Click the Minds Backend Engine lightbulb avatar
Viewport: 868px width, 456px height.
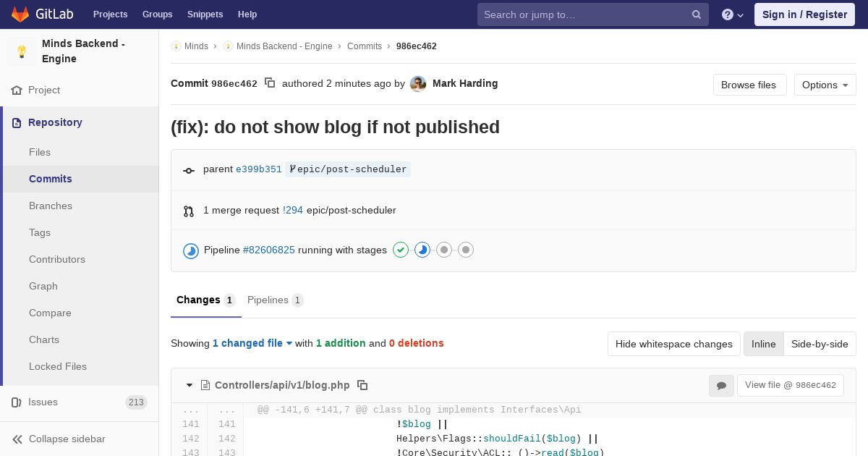click(x=22, y=51)
